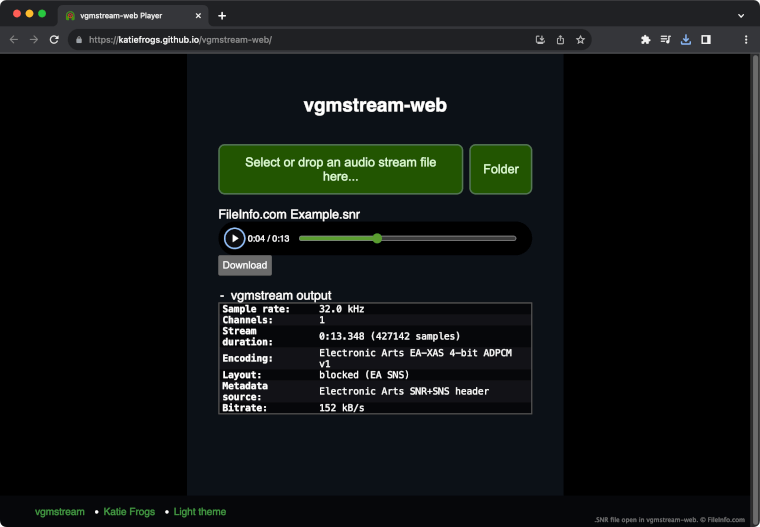
Task: Switch to Light theme link
Action: click(200, 511)
